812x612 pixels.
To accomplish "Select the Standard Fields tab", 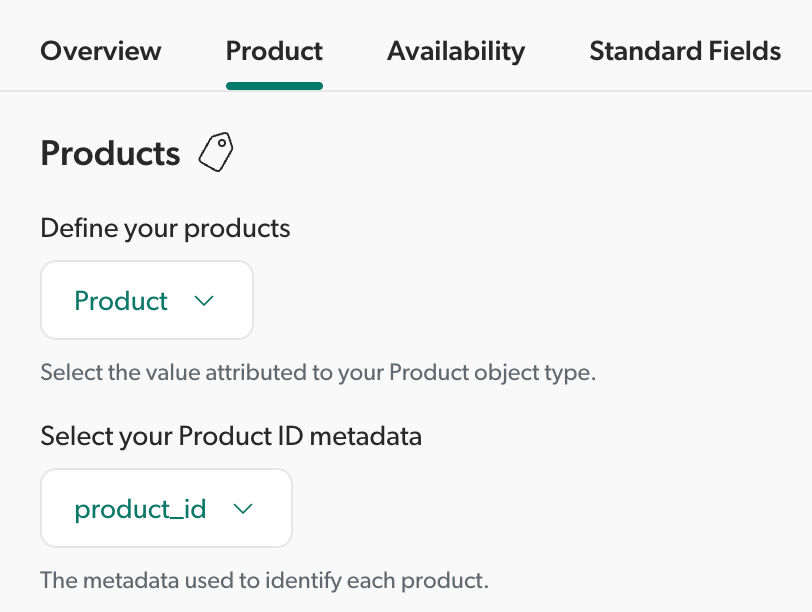I will coord(684,51).
